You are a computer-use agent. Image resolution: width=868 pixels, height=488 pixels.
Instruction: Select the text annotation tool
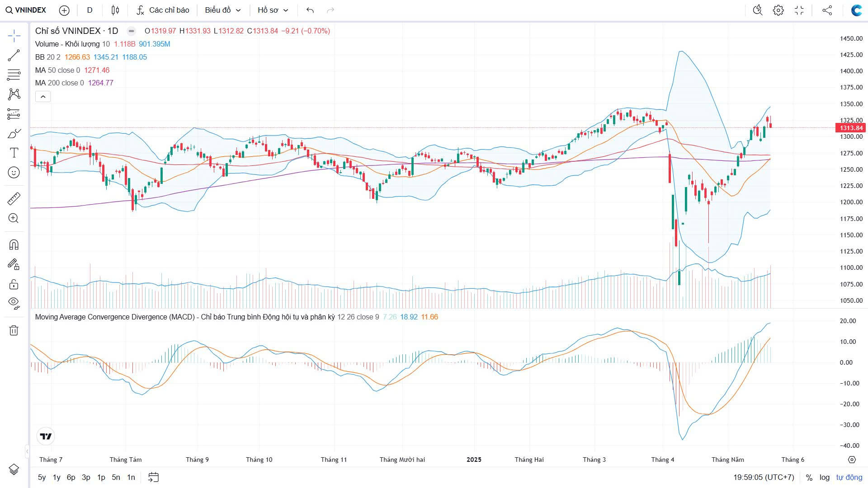pos(14,153)
